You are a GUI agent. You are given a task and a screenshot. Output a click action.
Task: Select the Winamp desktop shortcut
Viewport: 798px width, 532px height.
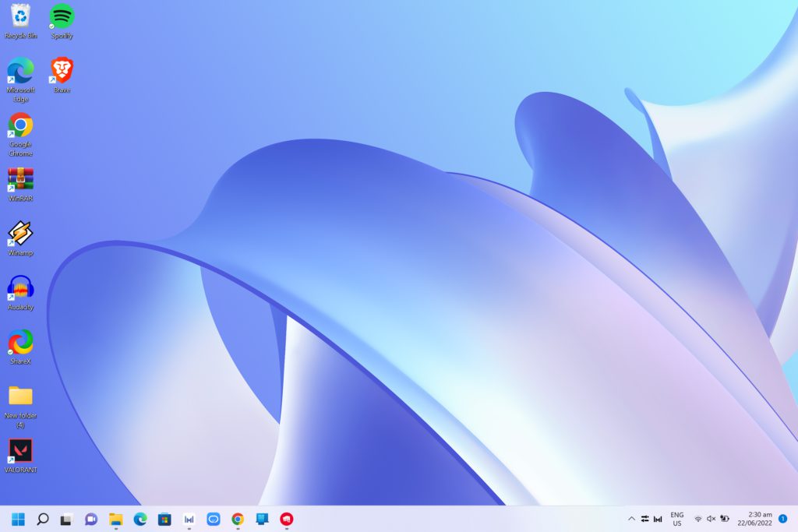(20, 238)
